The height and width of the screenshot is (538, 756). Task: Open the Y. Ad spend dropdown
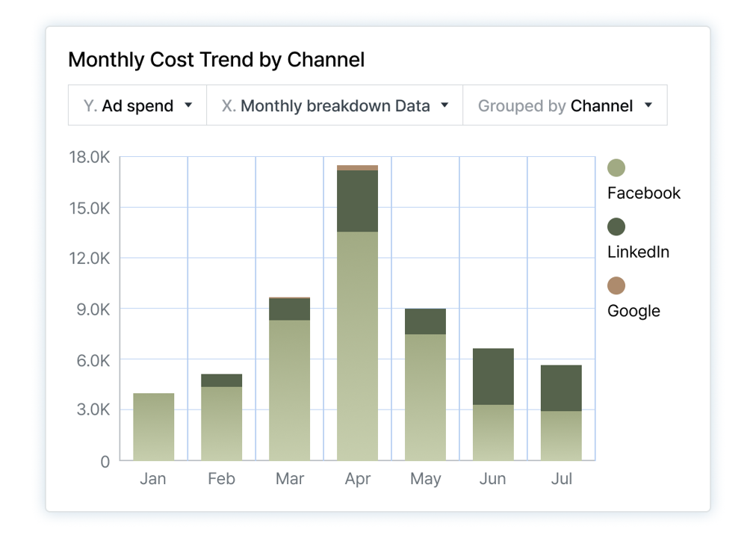click(137, 105)
